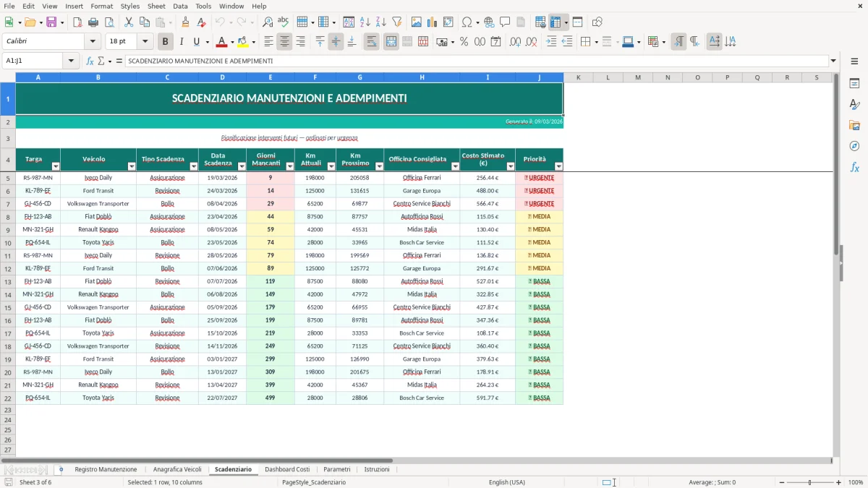The height and width of the screenshot is (488, 868).
Task: Click the Export as PDF icon
Action: [77, 22]
